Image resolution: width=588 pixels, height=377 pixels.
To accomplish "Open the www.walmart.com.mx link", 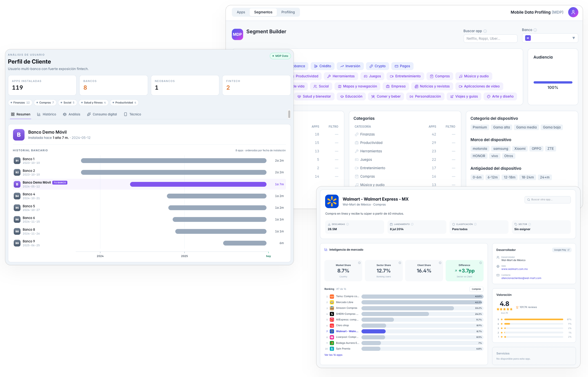I will [514, 269].
